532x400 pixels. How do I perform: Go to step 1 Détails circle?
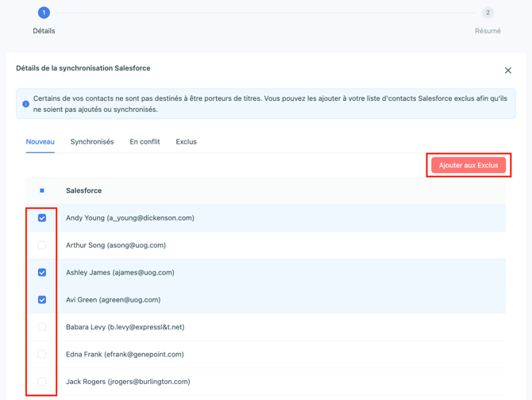[x=44, y=13]
